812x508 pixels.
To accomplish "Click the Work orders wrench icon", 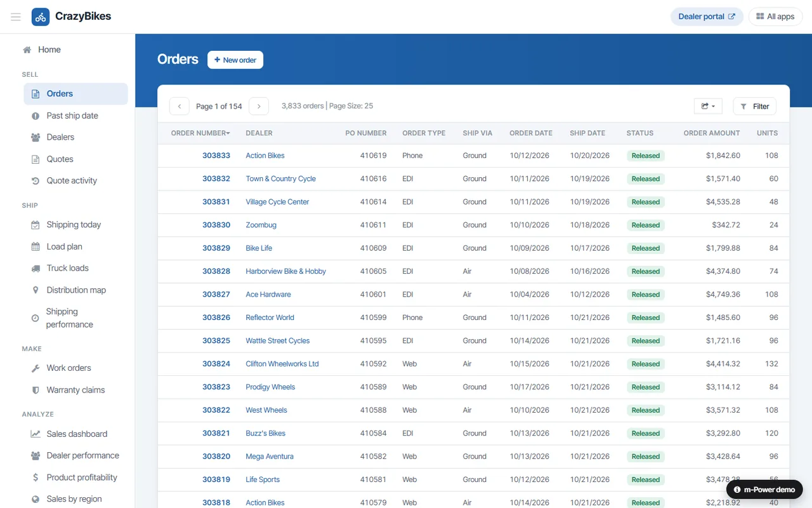I will tap(36, 368).
